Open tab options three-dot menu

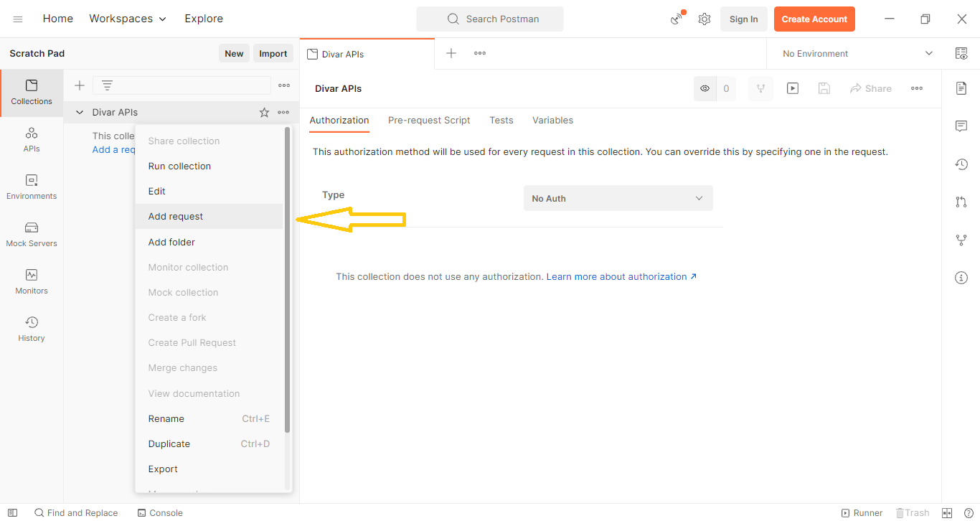click(x=480, y=53)
